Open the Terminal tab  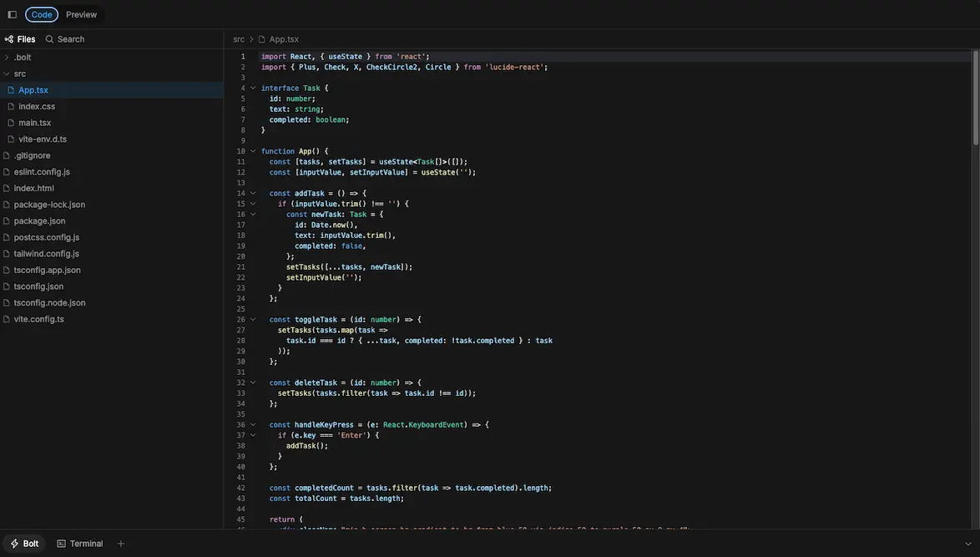tap(79, 544)
